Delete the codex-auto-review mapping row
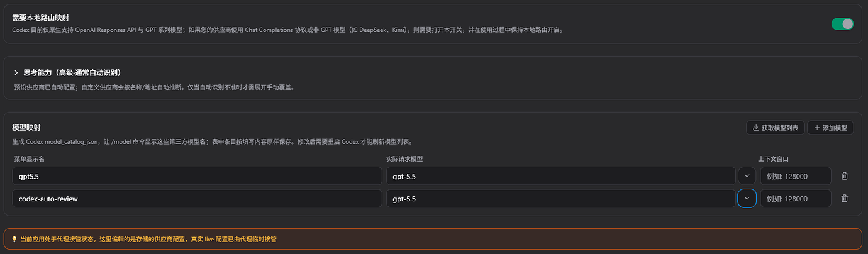The height and width of the screenshot is (254, 868). 845,199
